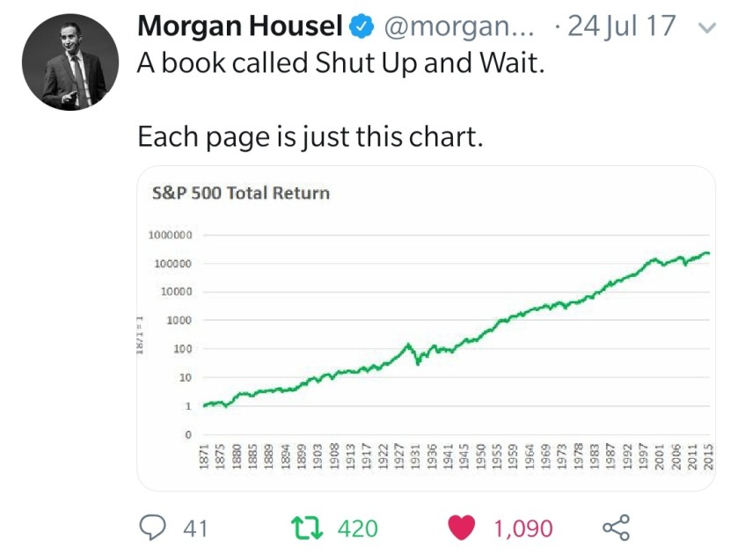
Task: Click the reply count 41
Action: click(x=194, y=527)
